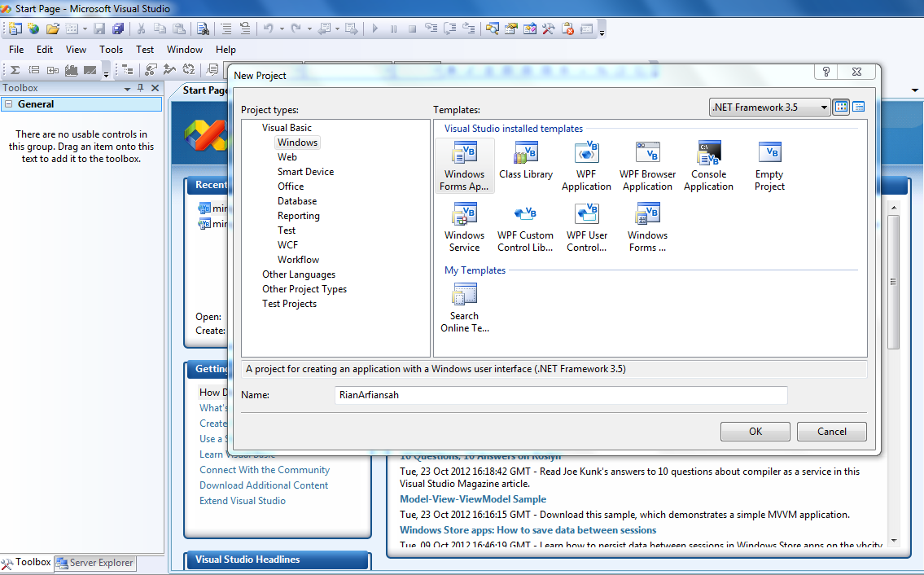
Task: Open the Extend Visual Studio link
Action: [243, 500]
